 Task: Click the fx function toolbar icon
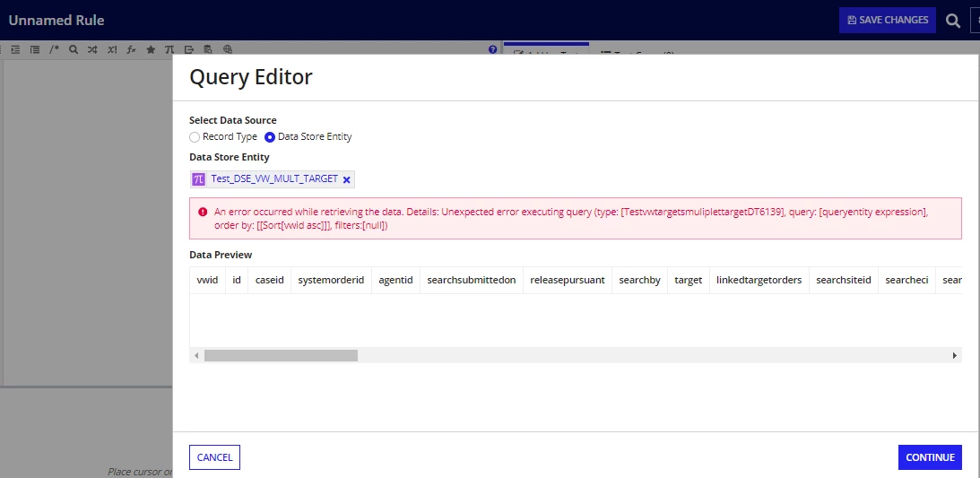coord(131,49)
